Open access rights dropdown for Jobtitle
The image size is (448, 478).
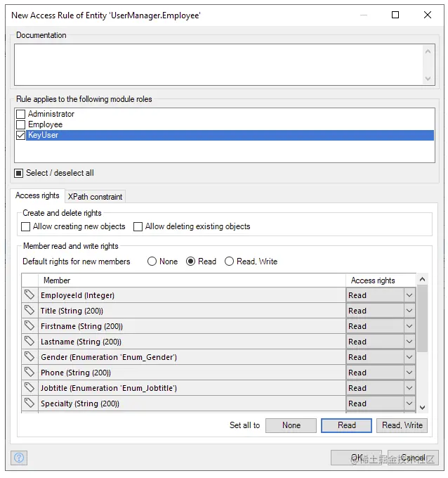[409, 388]
